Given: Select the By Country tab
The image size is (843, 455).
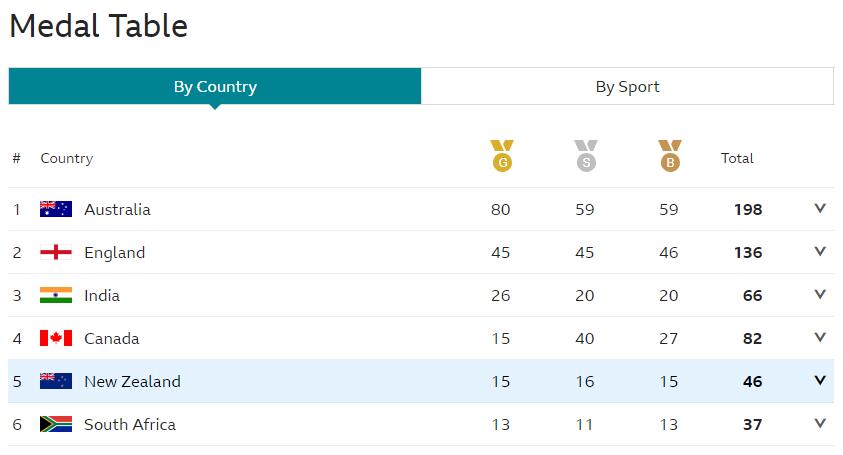Looking at the screenshot, I should click(x=215, y=87).
